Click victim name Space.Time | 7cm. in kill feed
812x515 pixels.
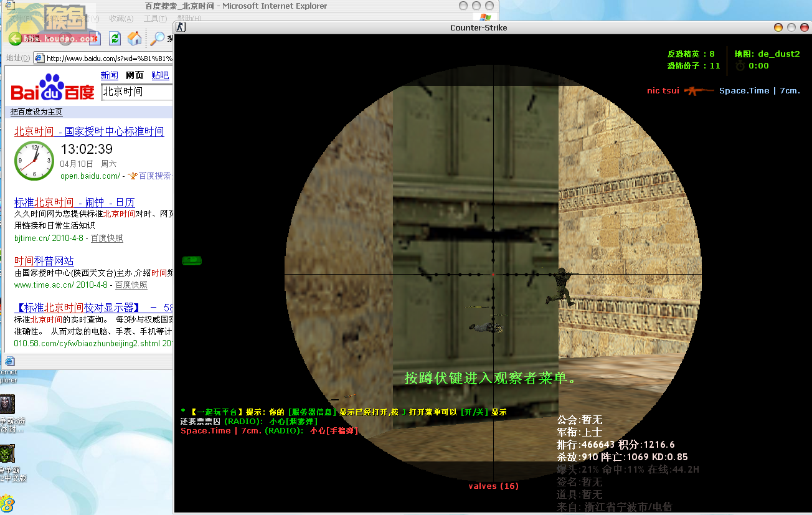click(760, 91)
